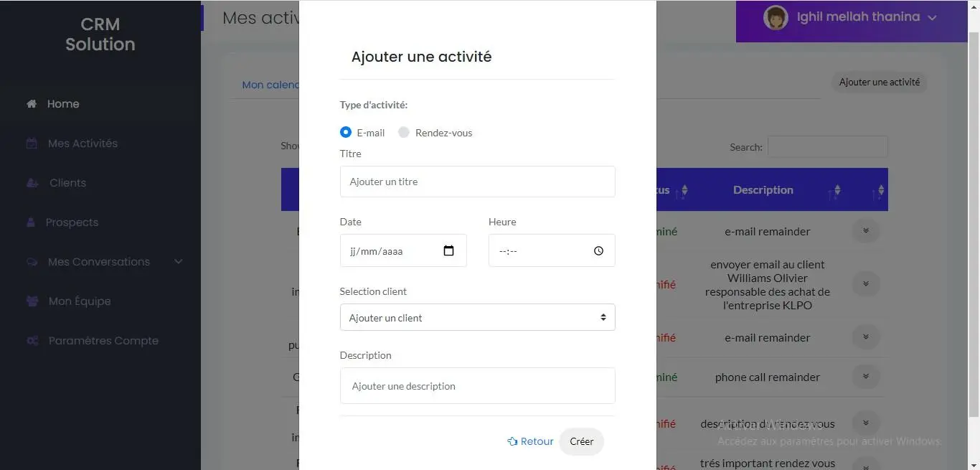The image size is (980, 470).
Task: Click the Paramètres Compte gears icon
Action: [x=32, y=341]
